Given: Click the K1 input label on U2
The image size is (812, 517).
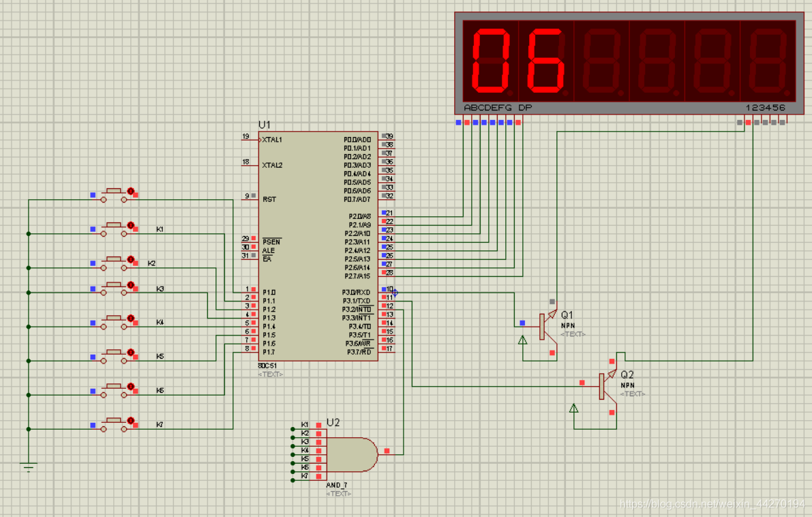Looking at the screenshot, I should [x=305, y=425].
